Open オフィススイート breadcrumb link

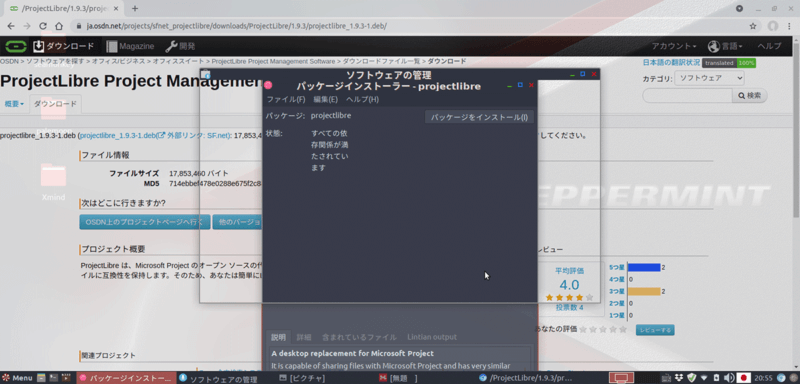(179, 61)
